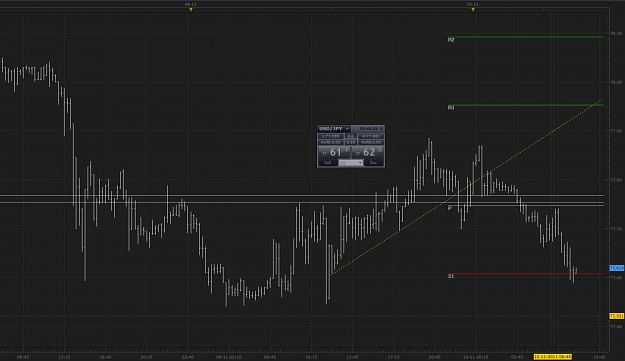This screenshot has height=361, width=625.
Task: Click the yellow 77.521 price tag on axis
Action: pos(617,316)
